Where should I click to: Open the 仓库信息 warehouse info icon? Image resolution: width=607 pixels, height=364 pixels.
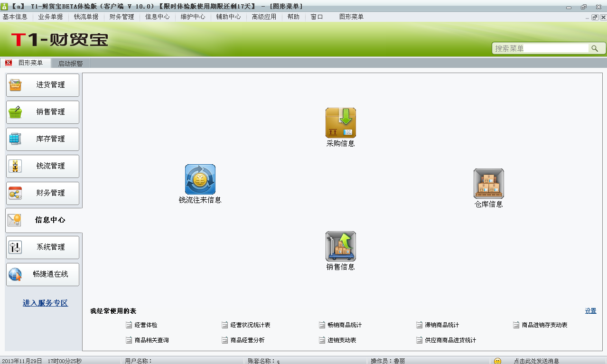point(488,184)
